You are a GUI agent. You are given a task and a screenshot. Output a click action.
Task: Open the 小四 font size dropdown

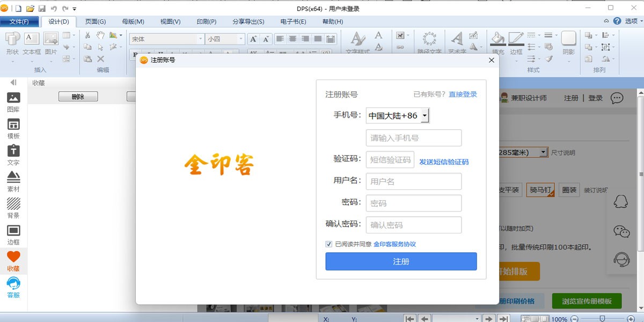[241, 39]
